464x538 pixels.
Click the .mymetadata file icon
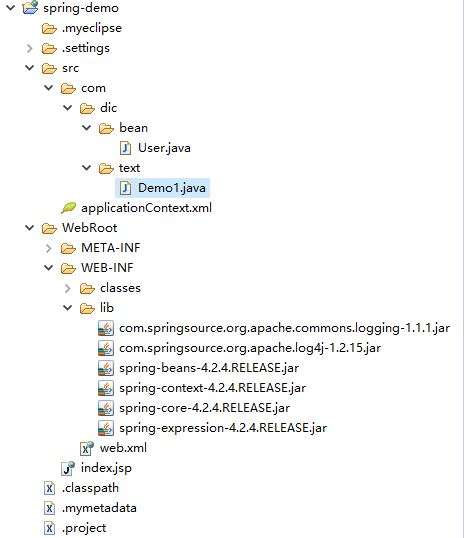click(49, 508)
